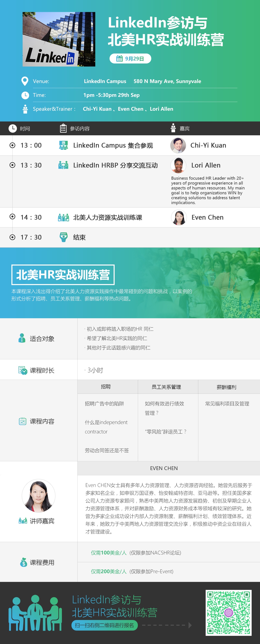Image resolution: width=260 pixels, height=644 pixels.
Task: Click the name Chi-Yi Kuan in the 13:00 row
Action: [x=208, y=145]
